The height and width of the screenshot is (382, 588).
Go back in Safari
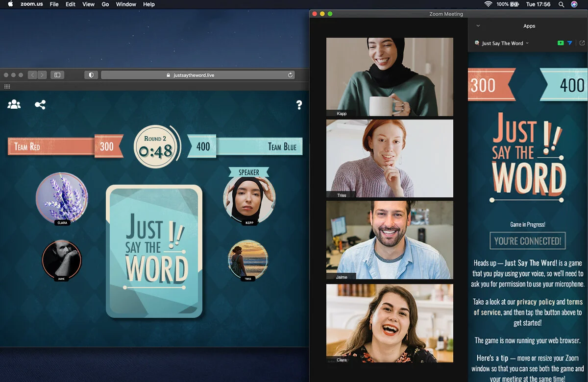tap(32, 75)
